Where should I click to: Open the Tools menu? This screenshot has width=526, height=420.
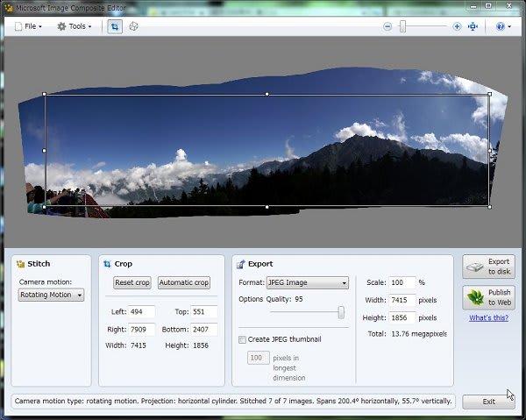click(x=75, y=26)
